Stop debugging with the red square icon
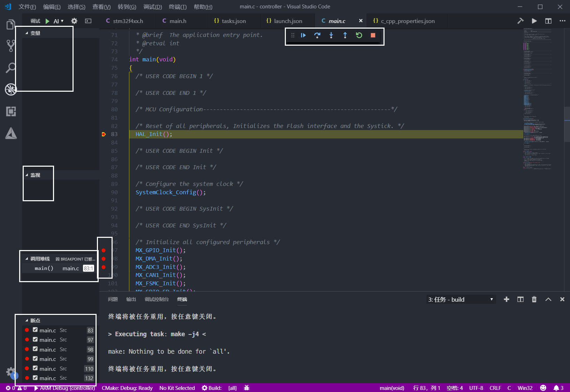570x392 pixels. 373,35
